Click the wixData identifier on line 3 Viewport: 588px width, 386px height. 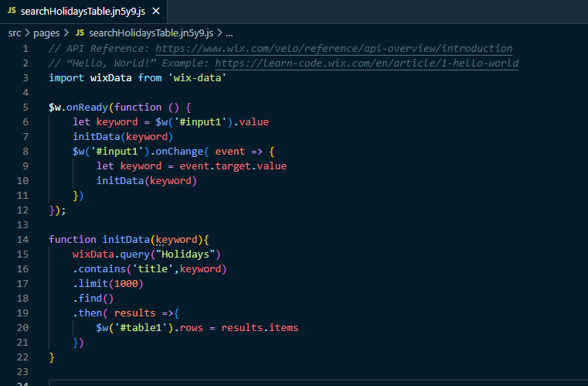click(x=111, y=77)
